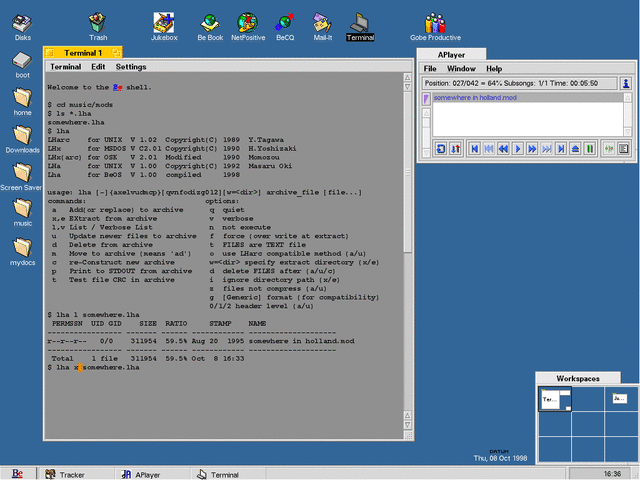Open the home folder icon

[22, 102]
